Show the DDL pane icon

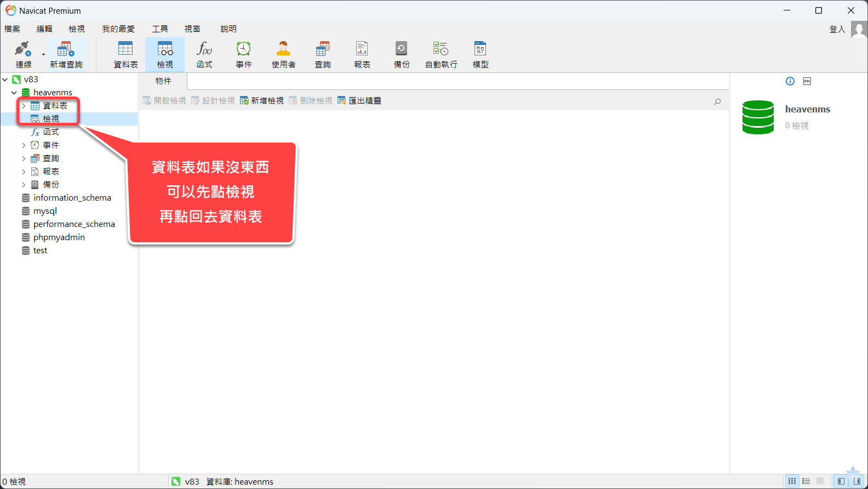[x=807, y=81]
